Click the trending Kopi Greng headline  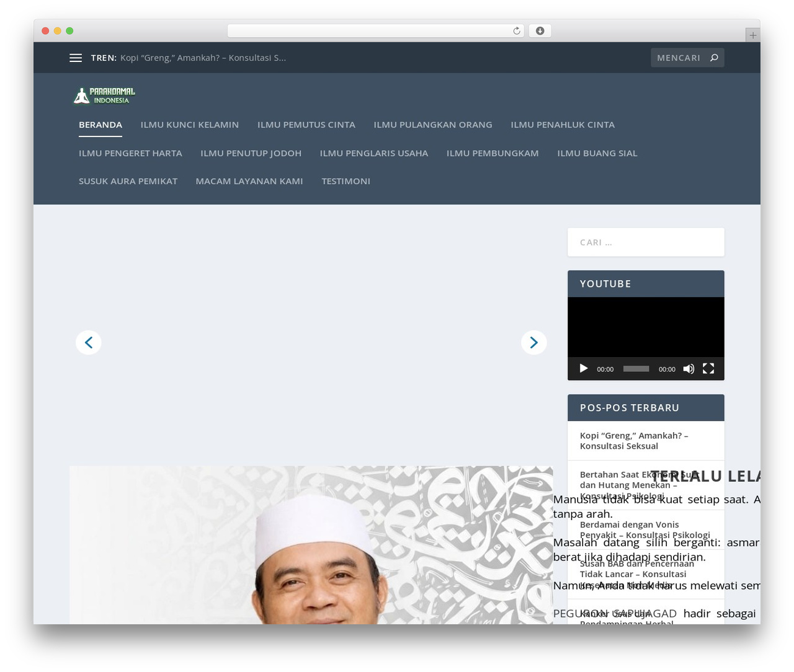click(x=203, y=58)
